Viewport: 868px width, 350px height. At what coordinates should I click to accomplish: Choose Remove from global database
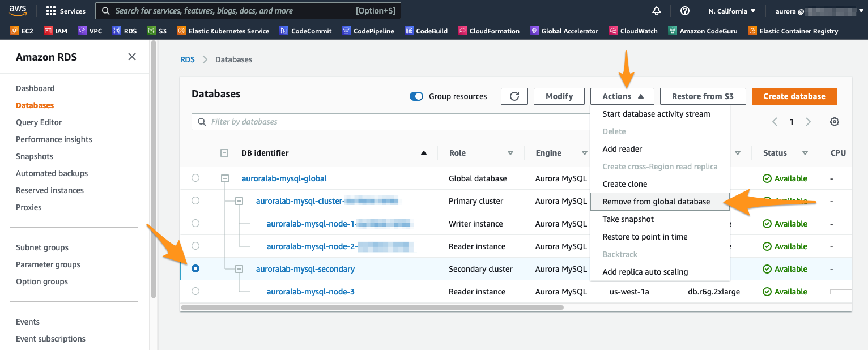click(660, 202)
